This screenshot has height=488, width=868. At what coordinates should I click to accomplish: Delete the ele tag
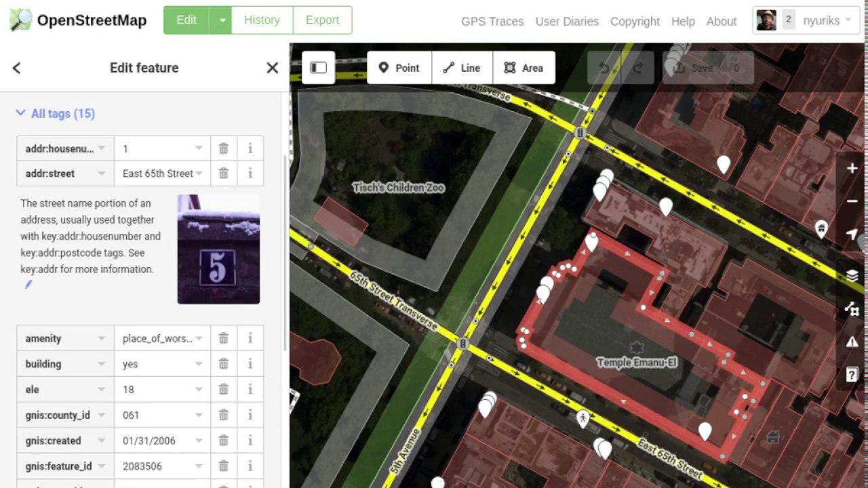(x=223, y=390)
